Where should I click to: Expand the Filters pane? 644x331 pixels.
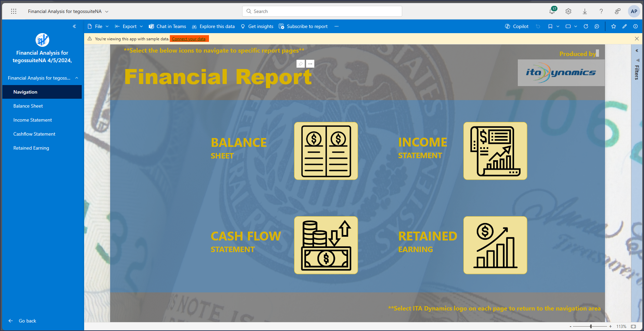(637, 51)
